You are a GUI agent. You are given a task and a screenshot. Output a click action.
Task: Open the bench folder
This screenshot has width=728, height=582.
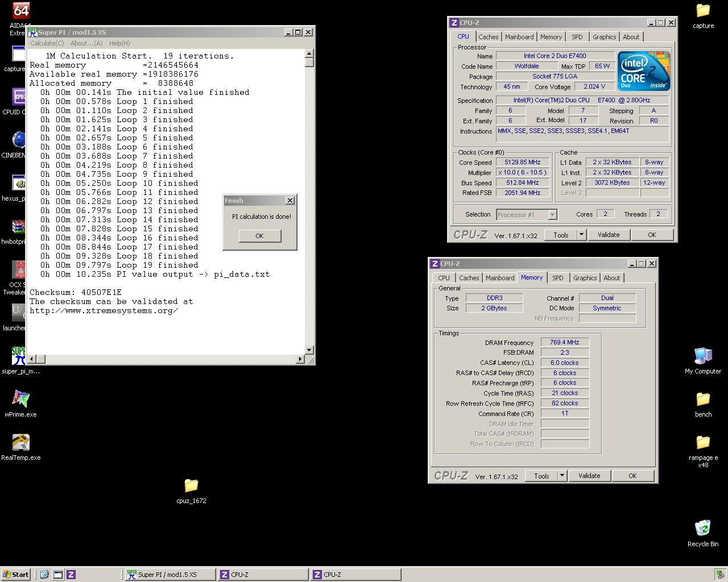(x=703, y=399)
